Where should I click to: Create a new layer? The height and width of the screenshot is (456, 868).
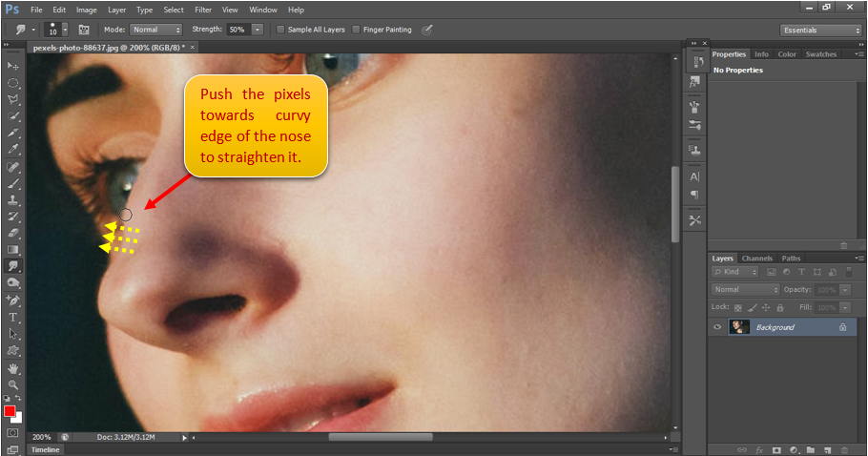pyautogui.click(x=827, y=450)
